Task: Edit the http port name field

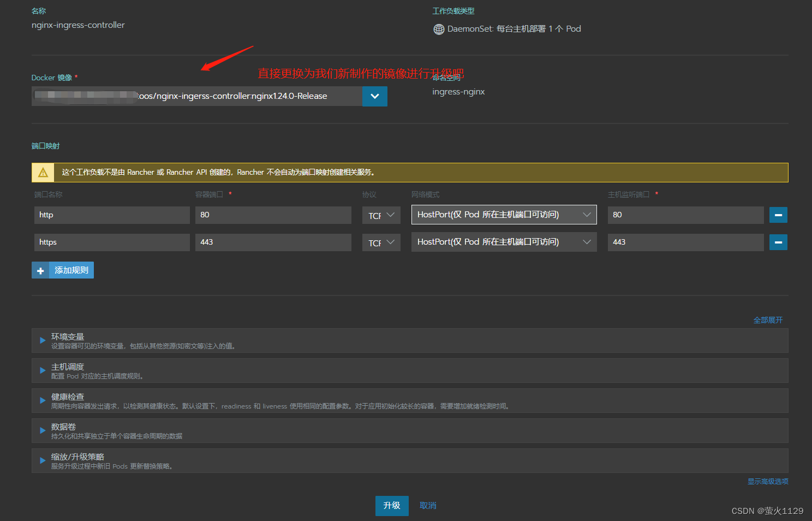Action: pyautogui.click(x=112, y=215)
